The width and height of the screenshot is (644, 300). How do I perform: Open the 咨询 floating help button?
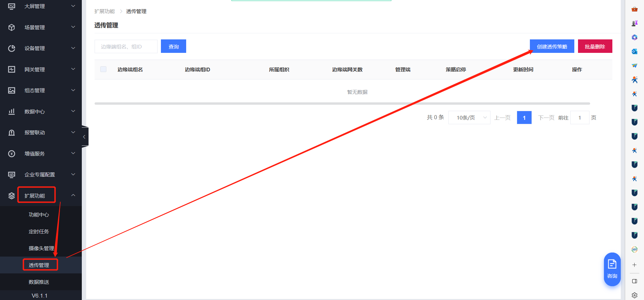(x=612, y=269)
